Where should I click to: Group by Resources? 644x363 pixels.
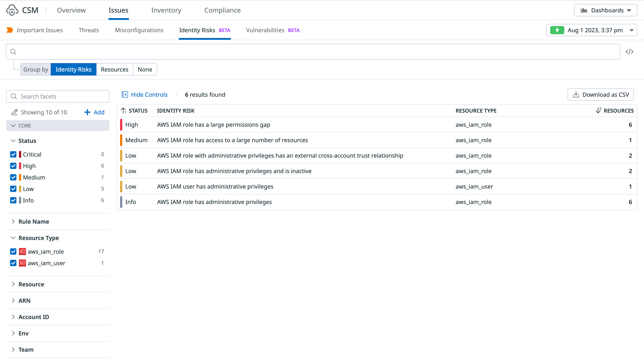point(115,70)
